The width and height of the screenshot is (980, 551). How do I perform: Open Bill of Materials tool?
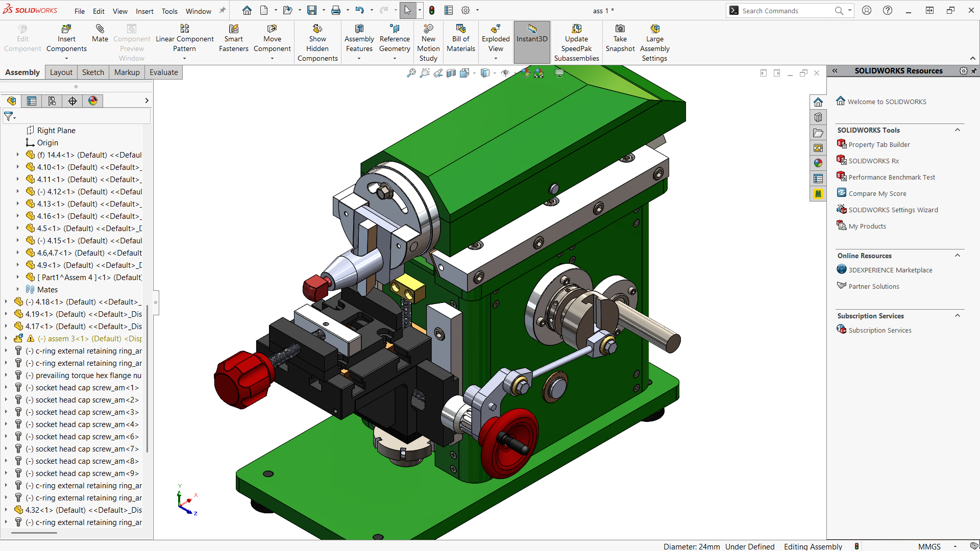pos(461,38)
